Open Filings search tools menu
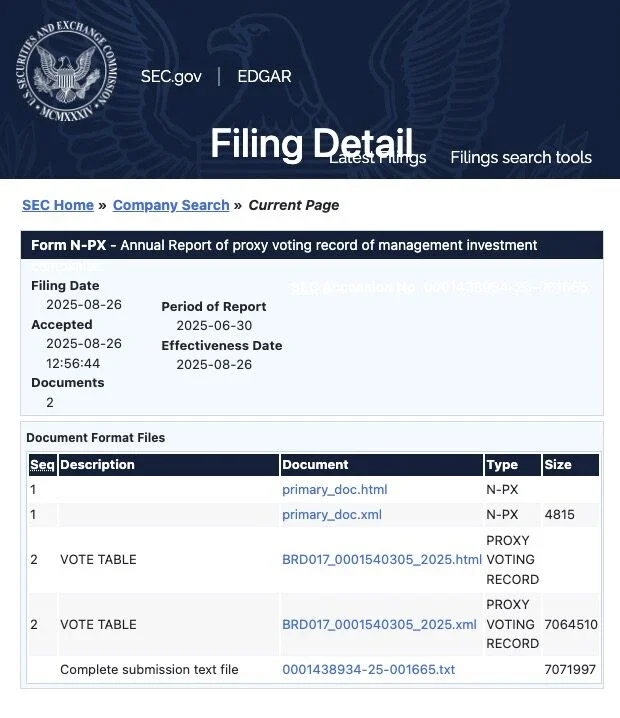Image resolution: width=620 pixels, height=718 pixels. 520,158
